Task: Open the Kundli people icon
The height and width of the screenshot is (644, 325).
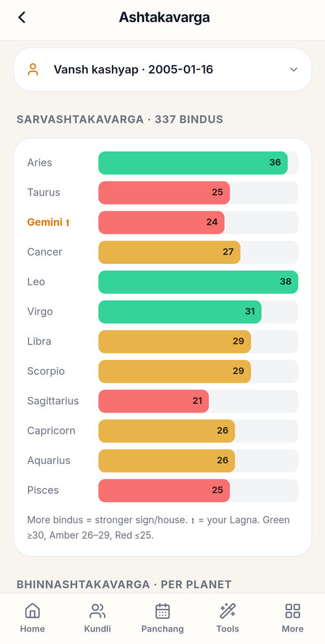Action: tap(97, 611)
